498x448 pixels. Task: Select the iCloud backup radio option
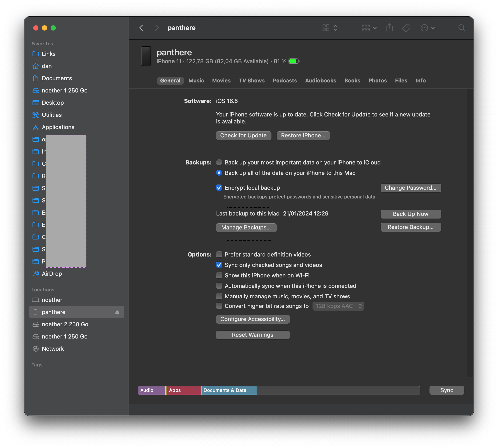pos(219,162)
